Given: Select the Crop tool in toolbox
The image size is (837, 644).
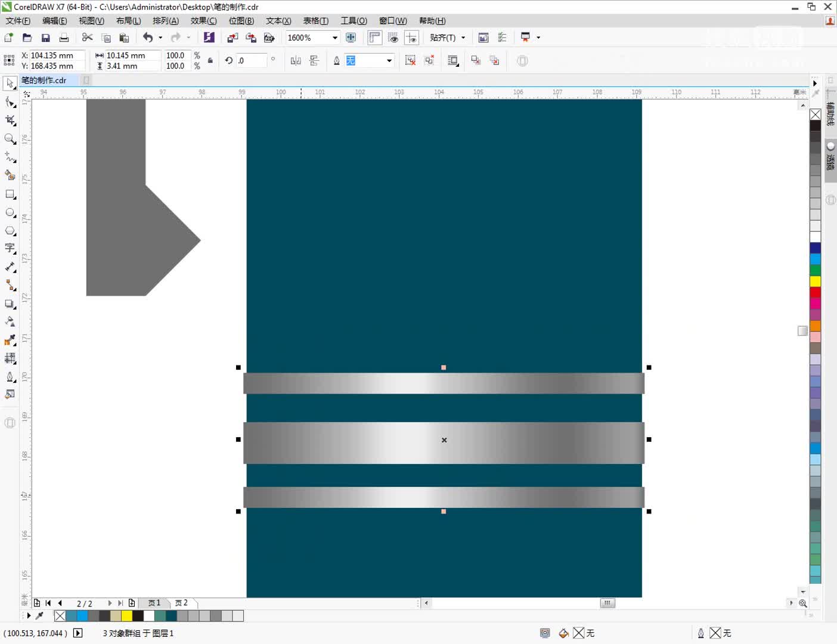Looking at the screenshot, I should click(10, 120).
